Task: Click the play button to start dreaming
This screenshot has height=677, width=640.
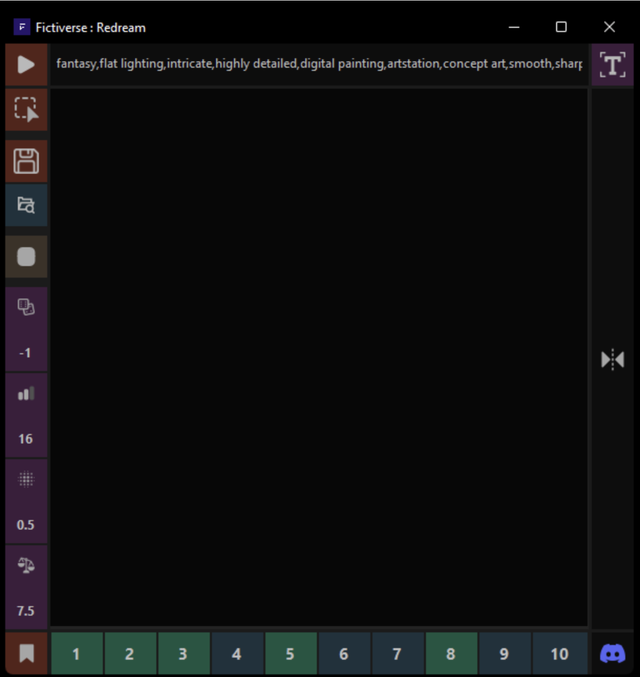Action: (26, 65)
